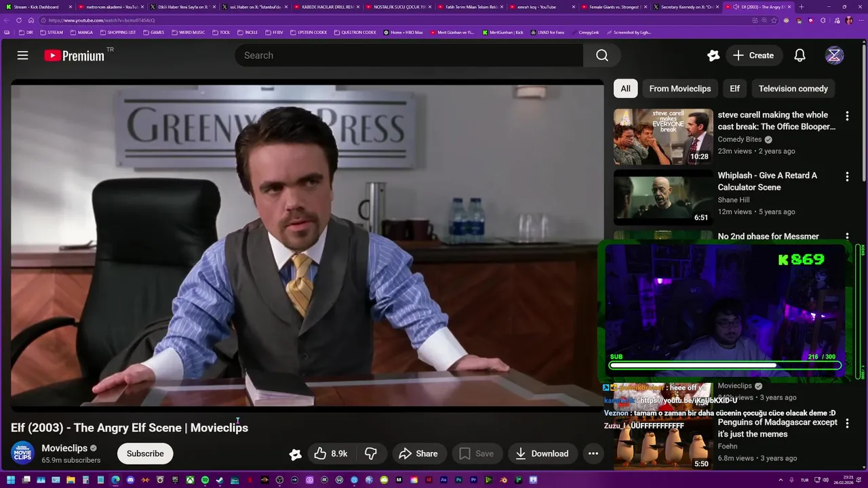Open the notifications bell
The image size is (868, 488).
pyautogui.click(x=800, y=56)
